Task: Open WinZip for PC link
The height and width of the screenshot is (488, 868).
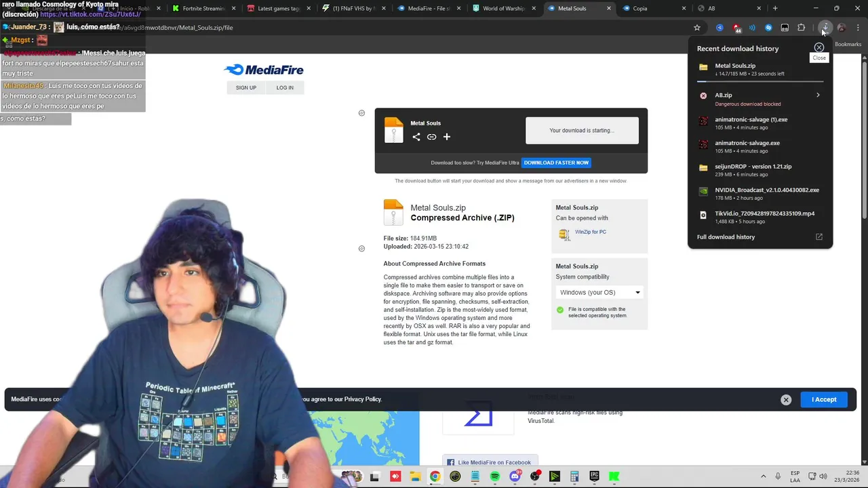Action: coord(591,232)
